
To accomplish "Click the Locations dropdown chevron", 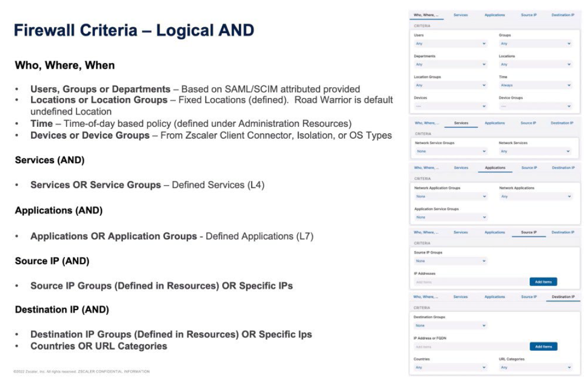I will coord(569,64).
